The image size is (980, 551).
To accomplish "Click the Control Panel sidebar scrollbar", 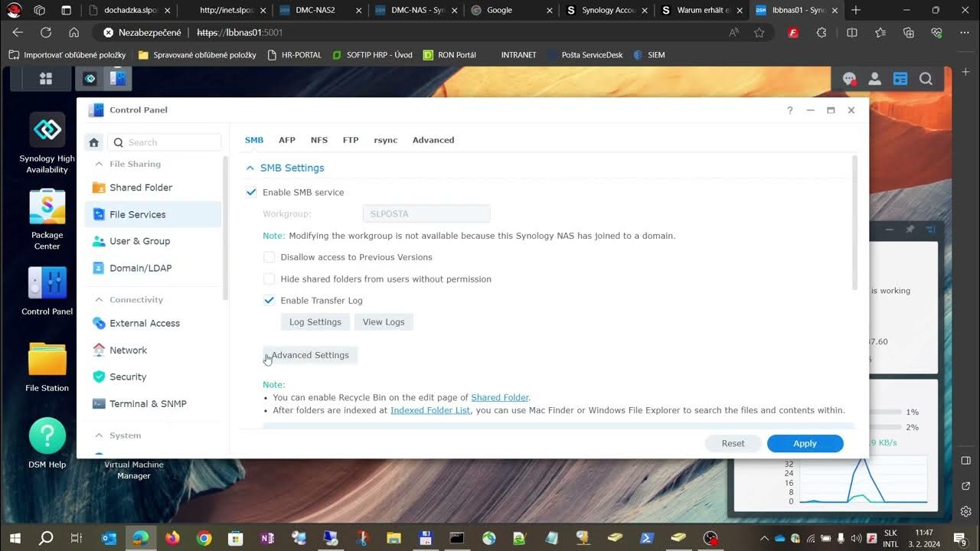I will click(x=225, y=228).
